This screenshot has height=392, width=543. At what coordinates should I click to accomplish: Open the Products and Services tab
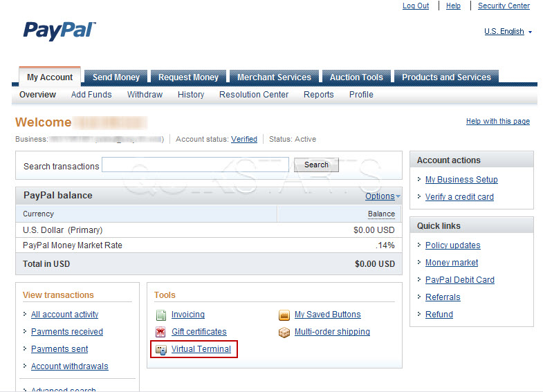[446, 77]
